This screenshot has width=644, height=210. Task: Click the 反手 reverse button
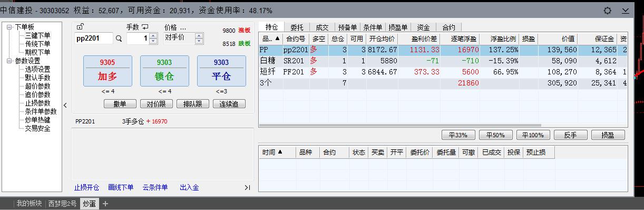(570, 135)
